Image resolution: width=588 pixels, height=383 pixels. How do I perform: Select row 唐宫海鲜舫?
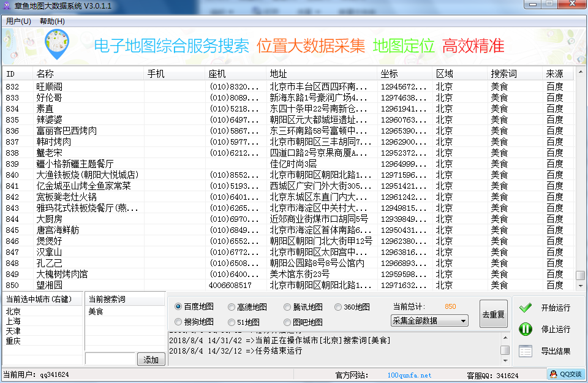[x=288, y=230]
